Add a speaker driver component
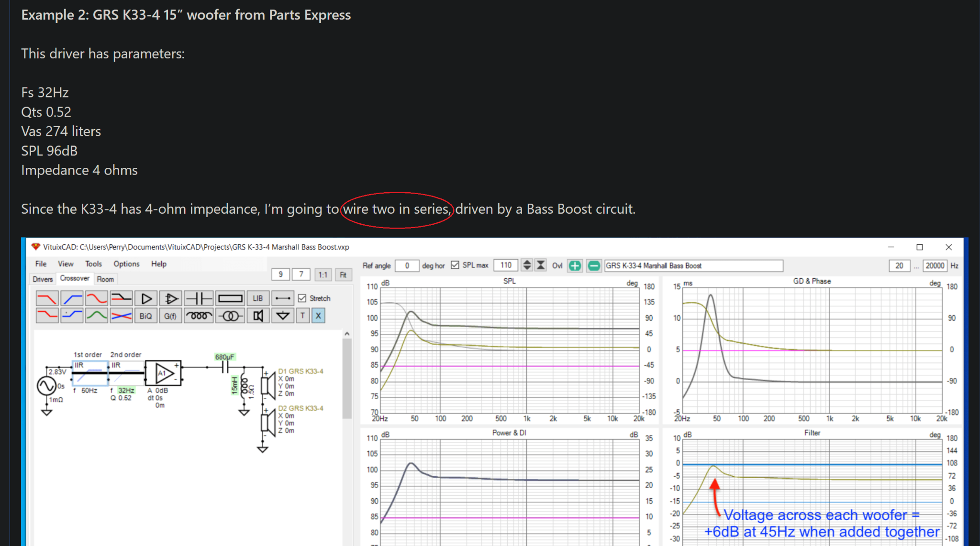This screenshot has height=546, width=980. coord(258,316)
